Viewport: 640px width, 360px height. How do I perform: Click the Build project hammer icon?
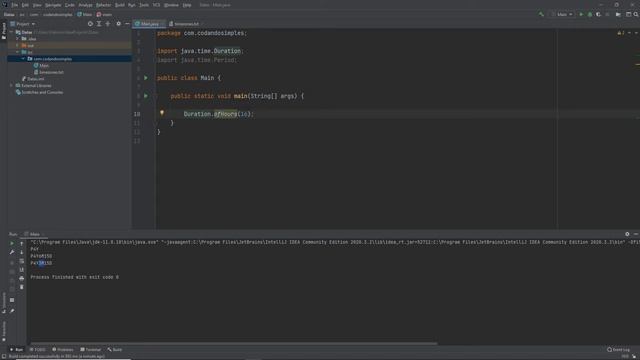click(541, 14)
